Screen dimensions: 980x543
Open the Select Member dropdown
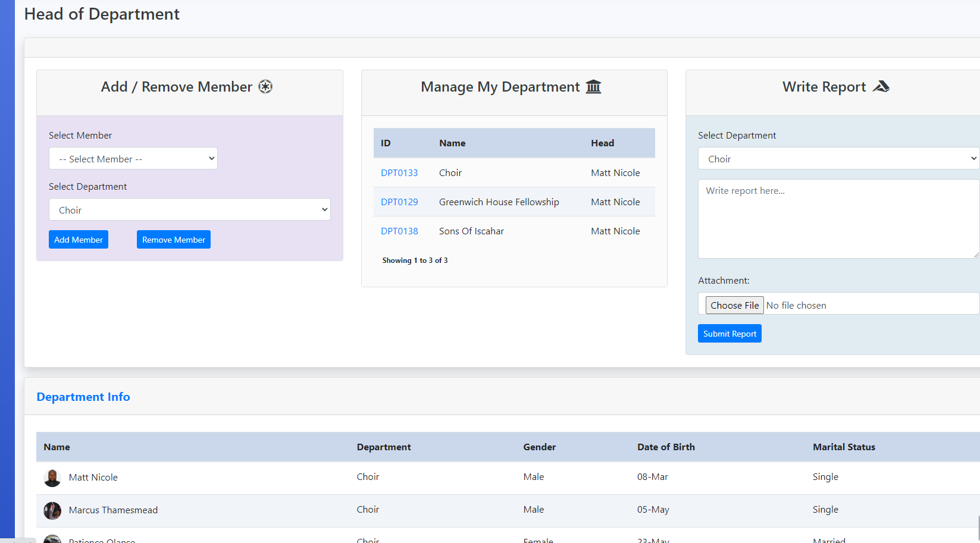(133, 159)
